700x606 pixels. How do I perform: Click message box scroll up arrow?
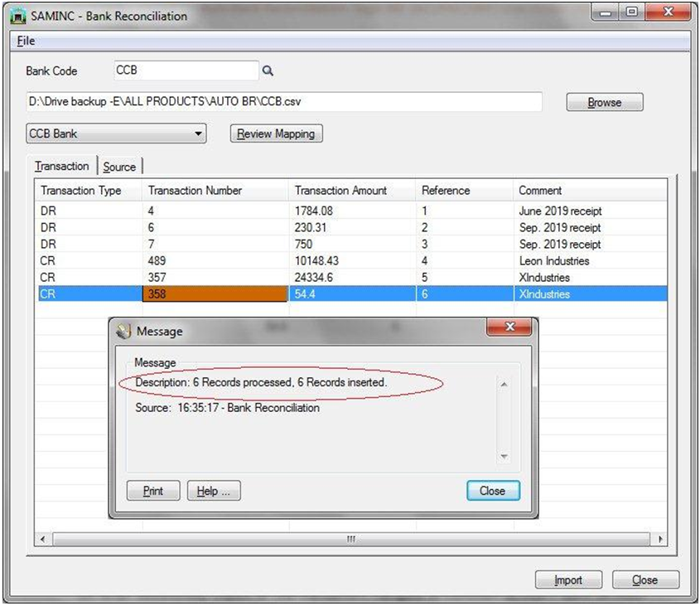[x=504, y=385]
